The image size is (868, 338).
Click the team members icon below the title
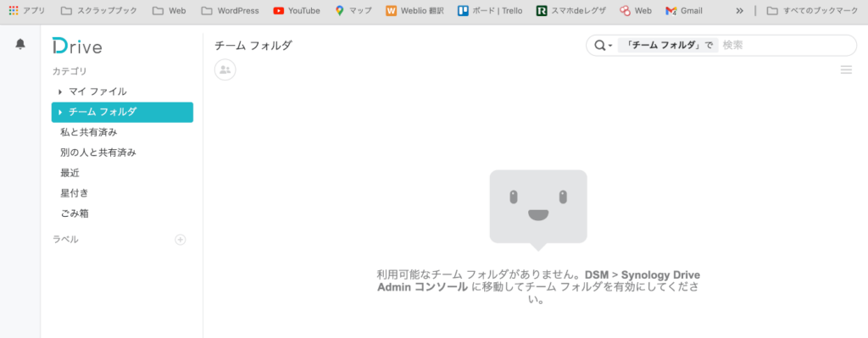[x=225, y=69]
